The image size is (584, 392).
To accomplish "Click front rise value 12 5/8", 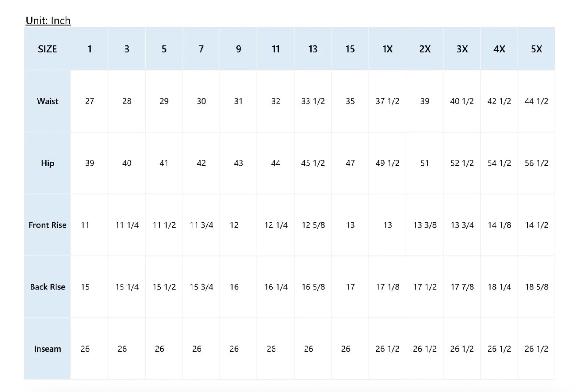I will click(313, 225).
